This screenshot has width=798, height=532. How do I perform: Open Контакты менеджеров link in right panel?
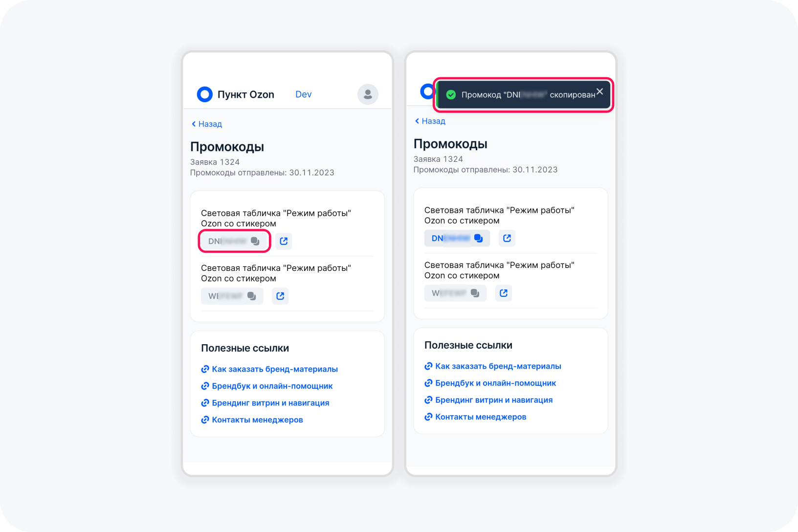tap(475, 417)
